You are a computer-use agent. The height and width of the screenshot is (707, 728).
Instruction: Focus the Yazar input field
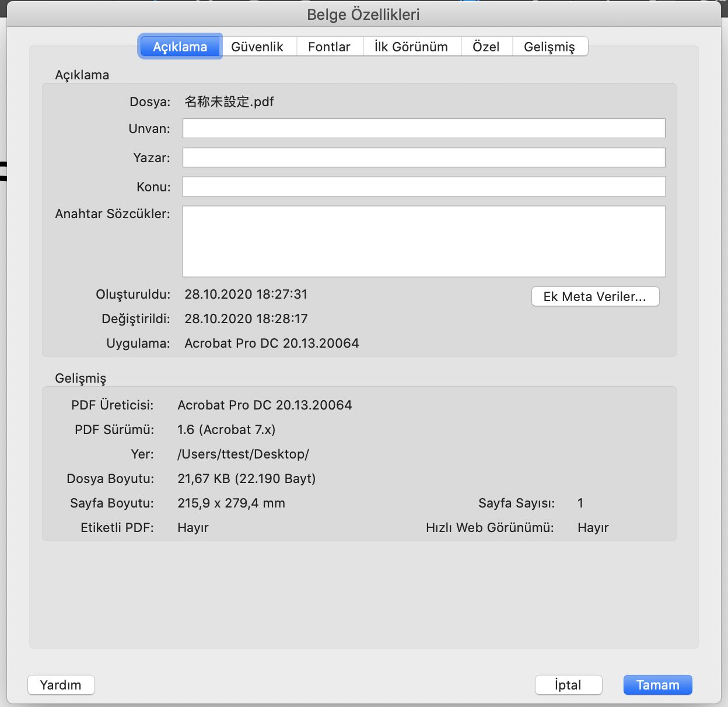tap(424, 157)
